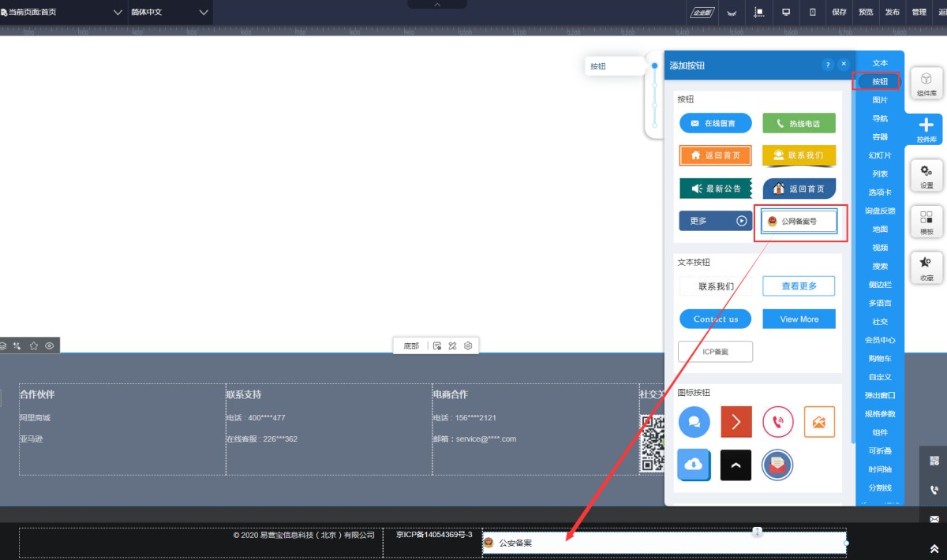The image size is (947, 560).
Task: Click the layers stack icon at left
Action: click(3, 345)
